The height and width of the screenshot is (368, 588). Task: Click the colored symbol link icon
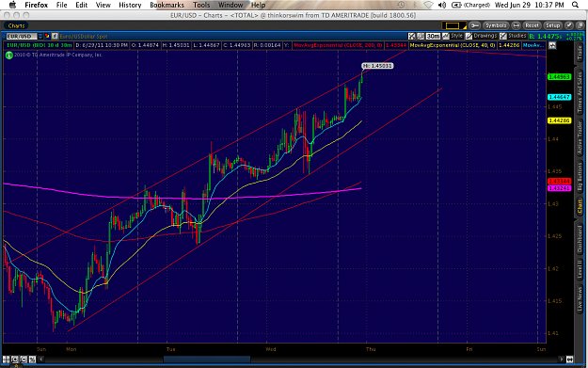47,36
